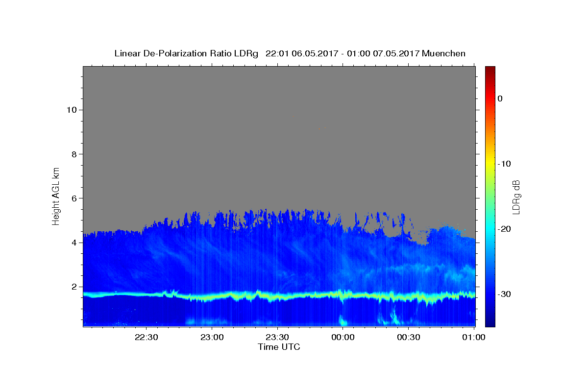588x392 pixels.
Task: Click the 00:00 time axis label
Action: pos(343,337)
